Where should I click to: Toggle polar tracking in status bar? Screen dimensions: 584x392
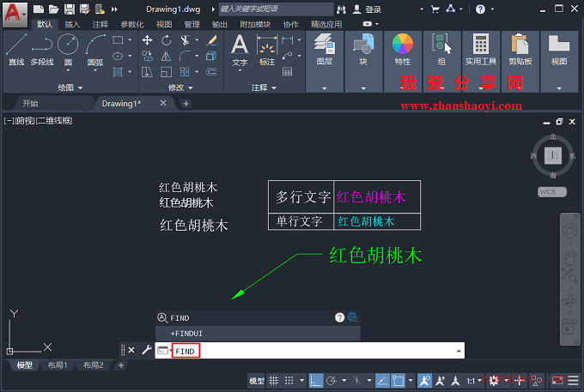pyautogui.click(x=332, y=381)
